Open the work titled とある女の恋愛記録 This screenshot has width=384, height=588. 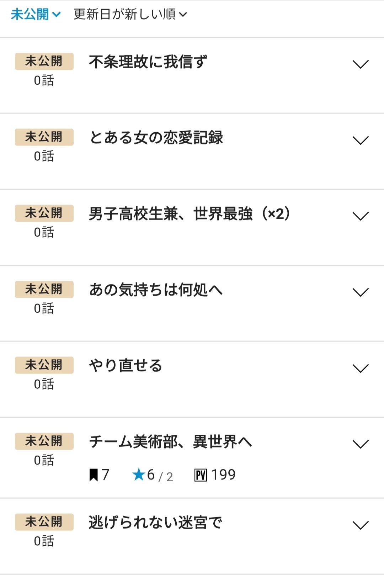[x=156, y=138]
